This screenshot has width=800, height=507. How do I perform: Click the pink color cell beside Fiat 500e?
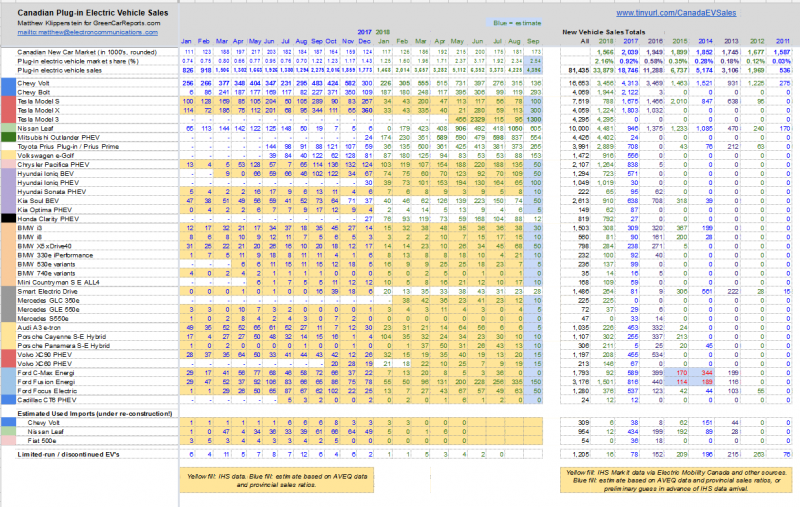click(8, 441)
